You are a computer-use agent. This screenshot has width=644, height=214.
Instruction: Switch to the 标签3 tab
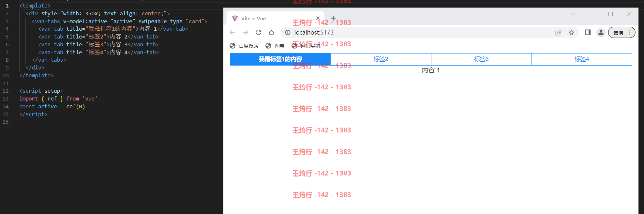tap(481, 59)
